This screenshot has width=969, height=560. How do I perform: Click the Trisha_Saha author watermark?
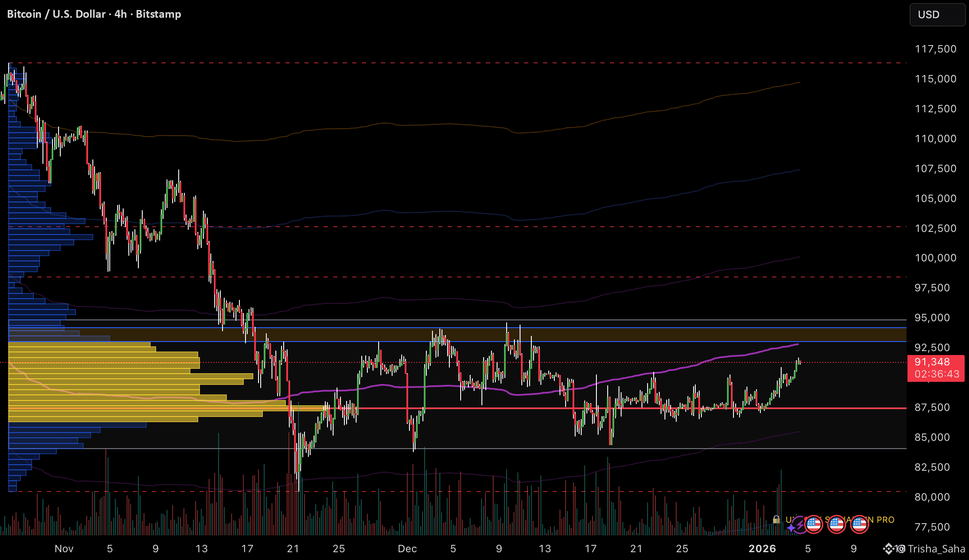(x=936, y=549)
